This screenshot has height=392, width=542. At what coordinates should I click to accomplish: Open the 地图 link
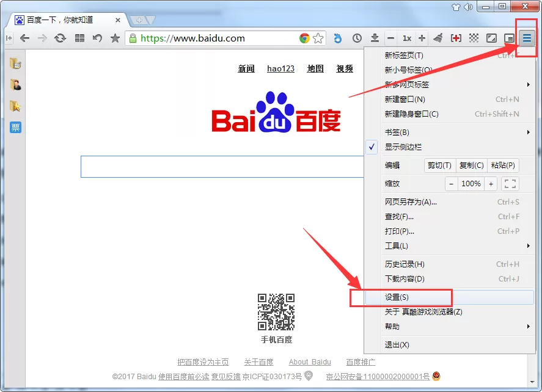pos(315,69)
